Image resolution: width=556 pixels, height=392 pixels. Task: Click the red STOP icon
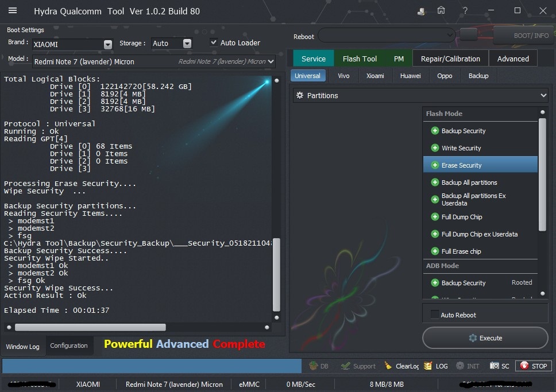pos(524,366)
